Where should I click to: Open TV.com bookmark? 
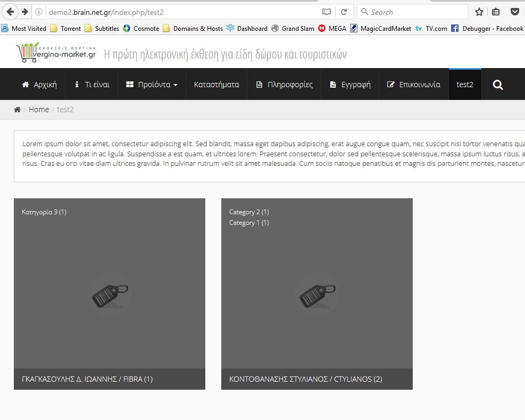[431, 29]
